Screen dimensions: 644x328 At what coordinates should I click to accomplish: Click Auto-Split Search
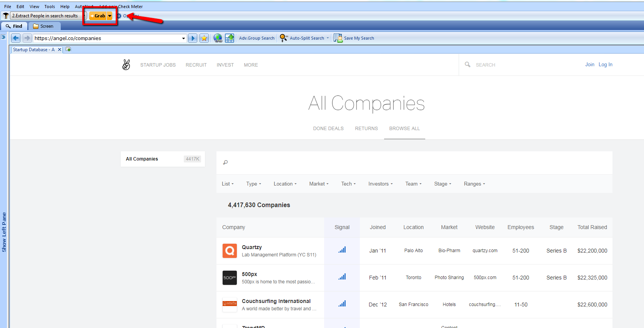tap(302, 38)
